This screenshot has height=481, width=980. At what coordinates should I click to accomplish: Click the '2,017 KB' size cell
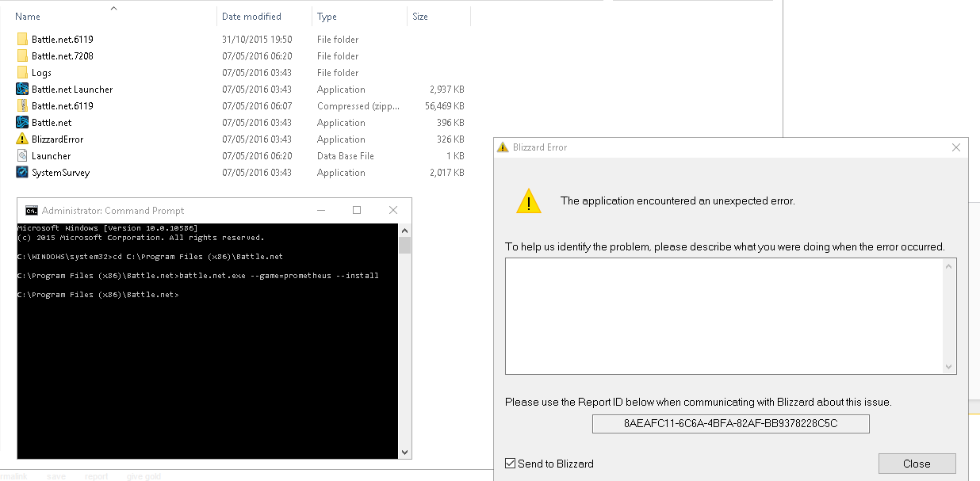point(447,173)
